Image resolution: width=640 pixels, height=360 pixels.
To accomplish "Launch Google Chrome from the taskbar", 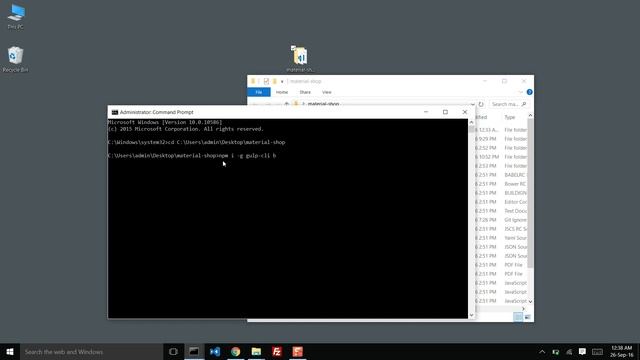I will click(236, 351).
